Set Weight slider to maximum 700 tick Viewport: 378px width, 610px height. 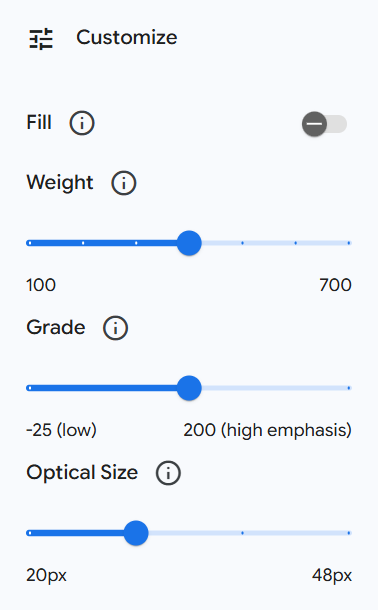click(x=349, y=243)
